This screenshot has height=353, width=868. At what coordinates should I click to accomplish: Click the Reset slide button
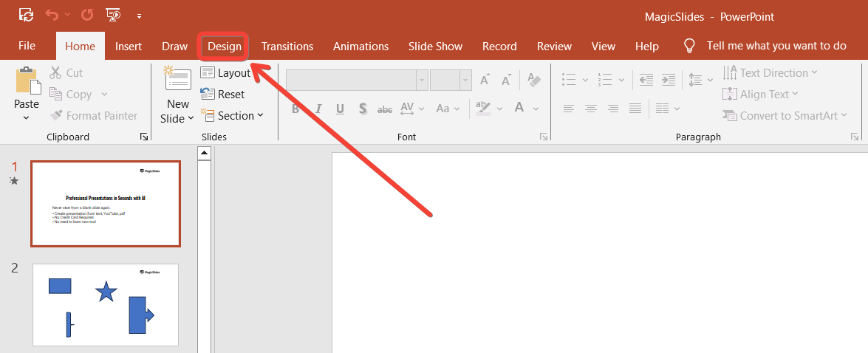222,94
